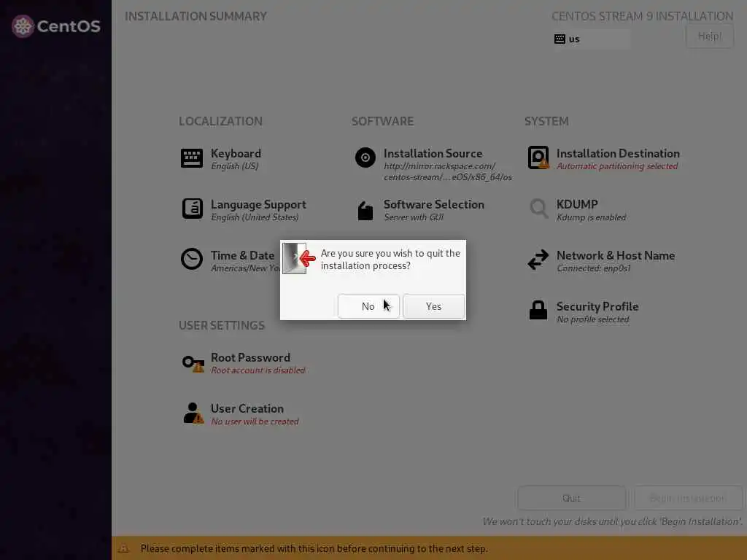Screen dimensions: 747x560
Task: Open the Security Profile label
Action: [597, 306]
